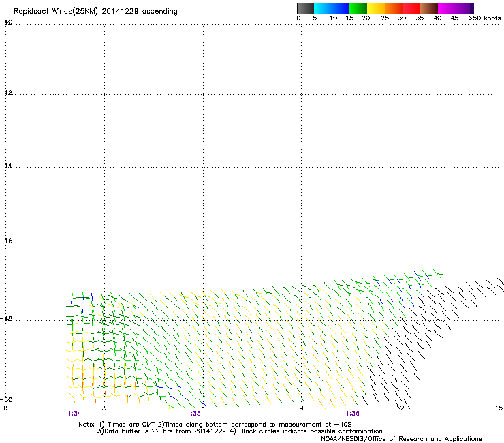Image resolution: width=504 pixels, height=443 pixels.
Task: Click the legend tick label '35'
Action: point(420,18)
